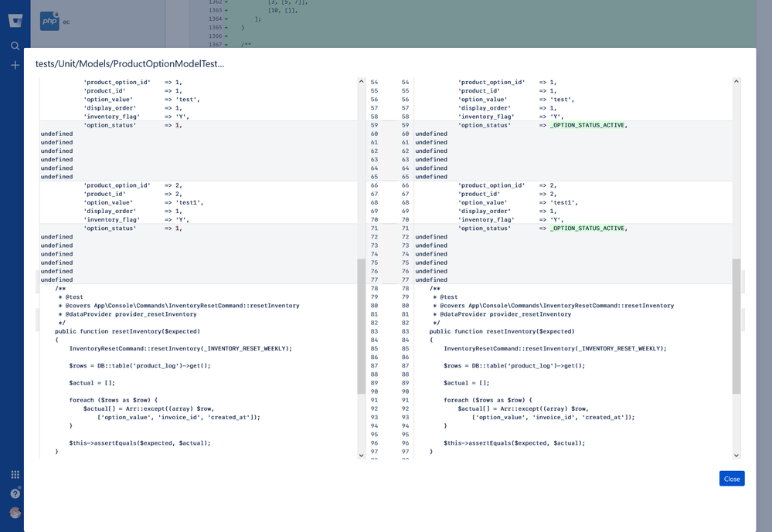Viewport: 772px width, 532px height.
Task: Click the create plus icon in sidebar
Action: point(15,65)
